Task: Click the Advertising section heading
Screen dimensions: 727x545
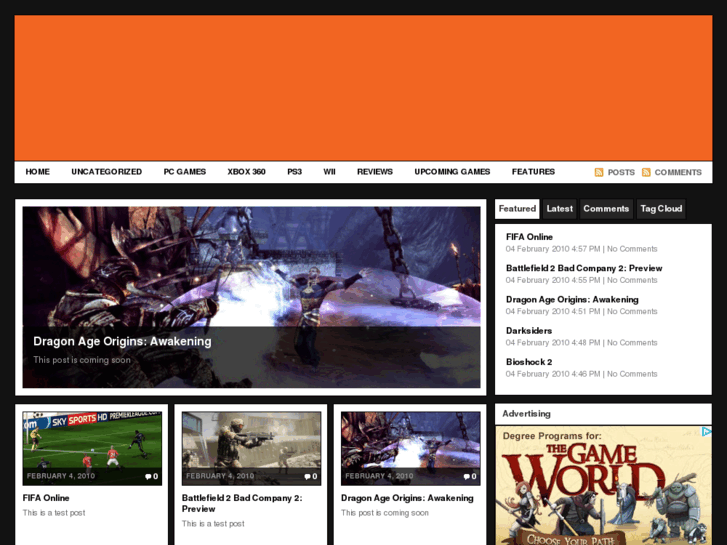Action: click(x=526, y=414)
